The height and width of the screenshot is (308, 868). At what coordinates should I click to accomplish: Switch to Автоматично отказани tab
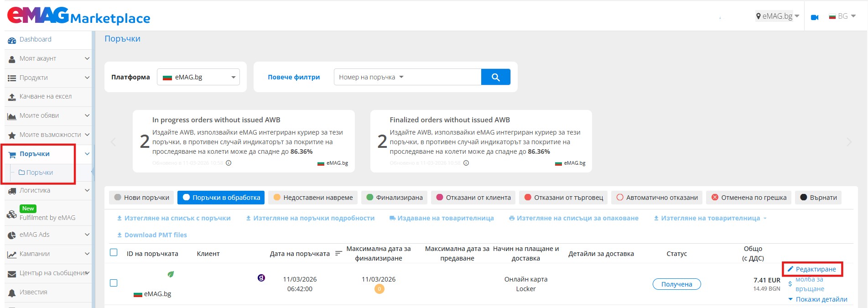[x=657, y=198]
